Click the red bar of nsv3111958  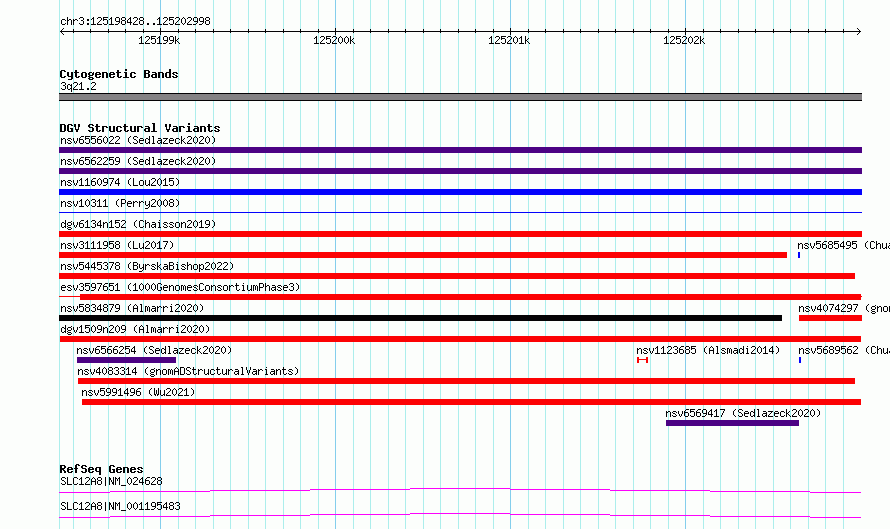click(x=423, y=255)
